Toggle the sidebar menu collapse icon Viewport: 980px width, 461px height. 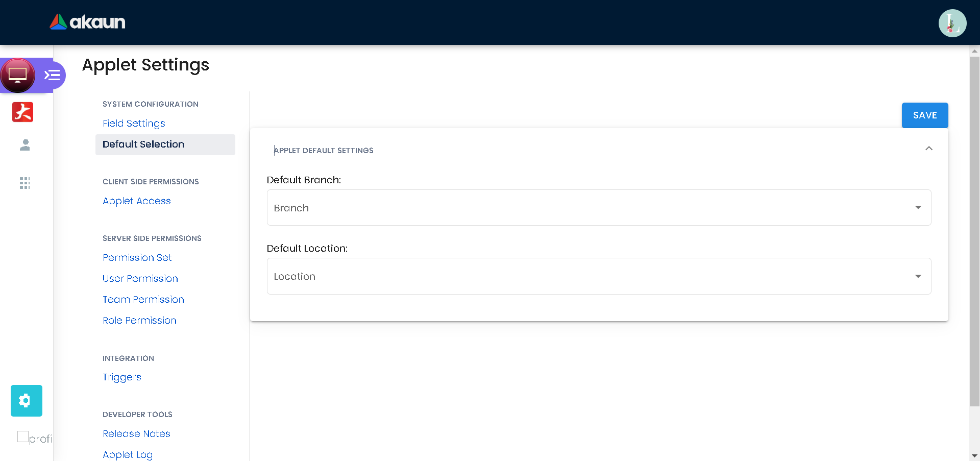point(52,76)
